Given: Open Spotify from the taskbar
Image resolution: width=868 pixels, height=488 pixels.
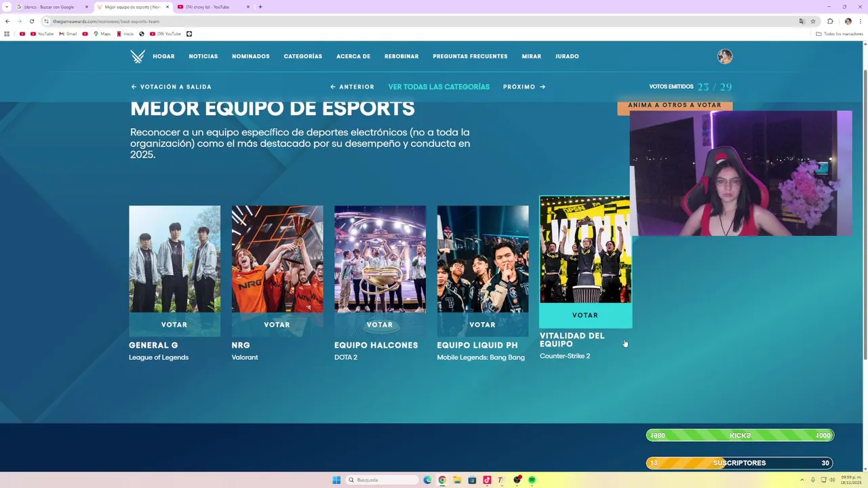Looking at the screenshot, I should [532, 480].
